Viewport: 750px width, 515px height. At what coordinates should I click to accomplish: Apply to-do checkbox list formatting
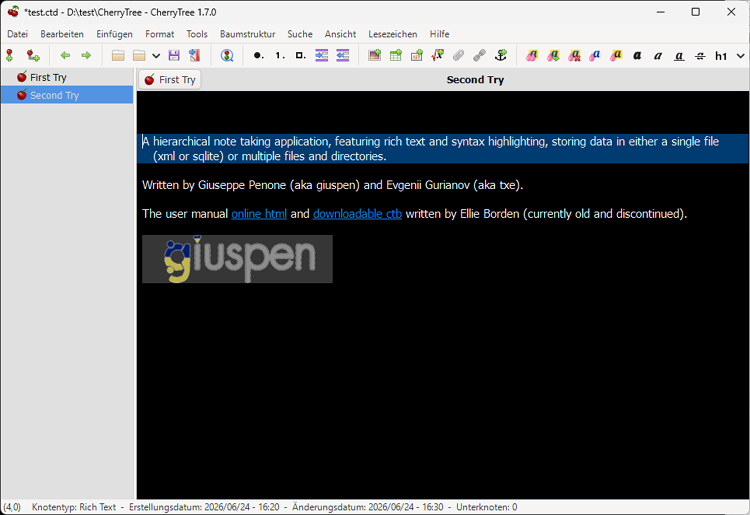(300, 55)
